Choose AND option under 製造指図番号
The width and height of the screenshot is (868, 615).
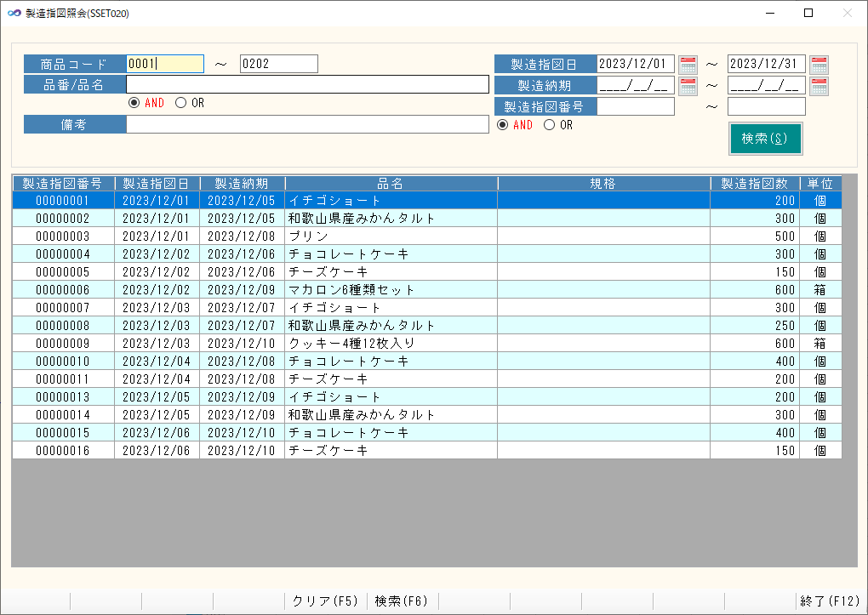pos(502,125)
